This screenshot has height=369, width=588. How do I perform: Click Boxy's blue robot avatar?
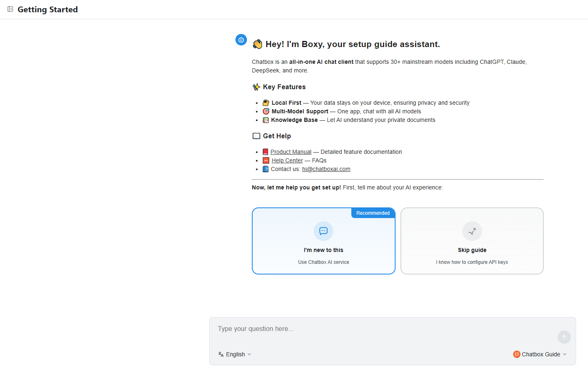coord(241,40)
